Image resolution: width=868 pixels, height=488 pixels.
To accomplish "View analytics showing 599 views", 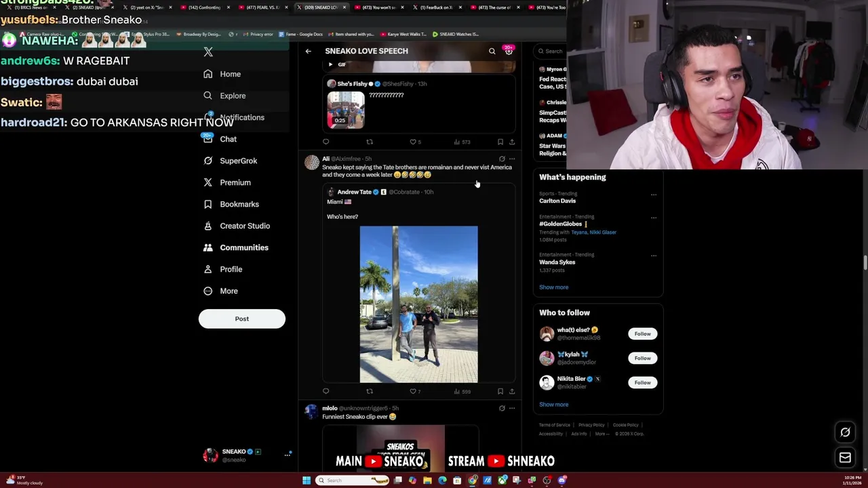I will tap(462, 391).
